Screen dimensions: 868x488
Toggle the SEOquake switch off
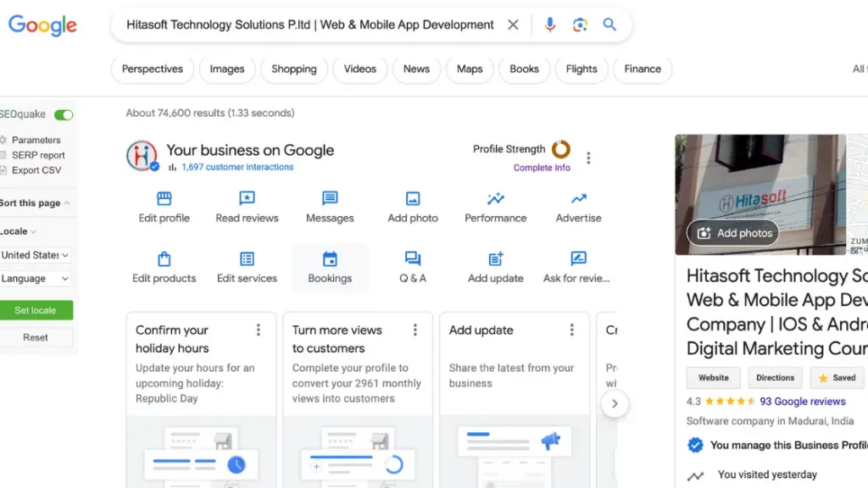point(64,115)
